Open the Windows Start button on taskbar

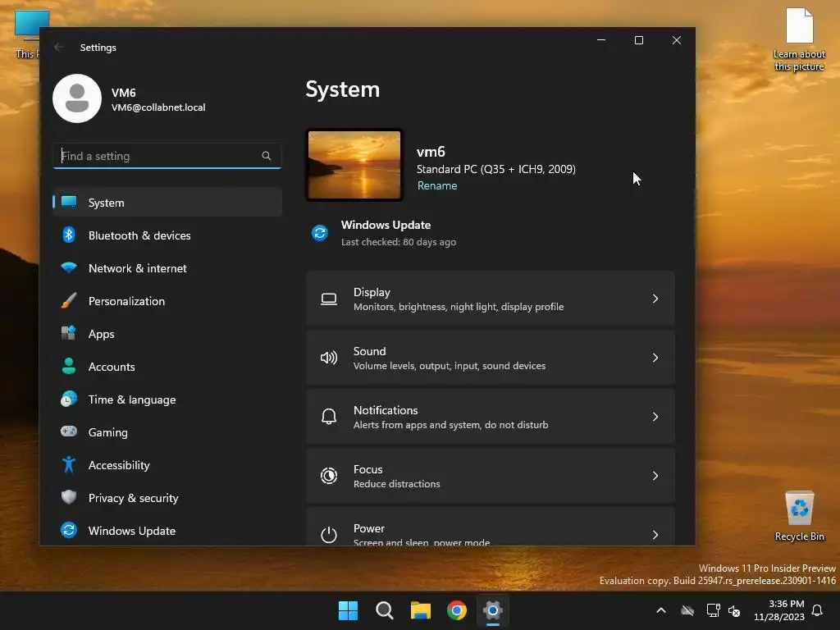click(x=348, y=610)
